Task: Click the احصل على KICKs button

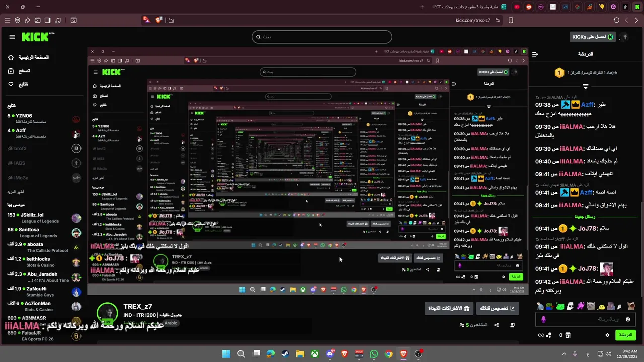Action: tap(593, 37)
